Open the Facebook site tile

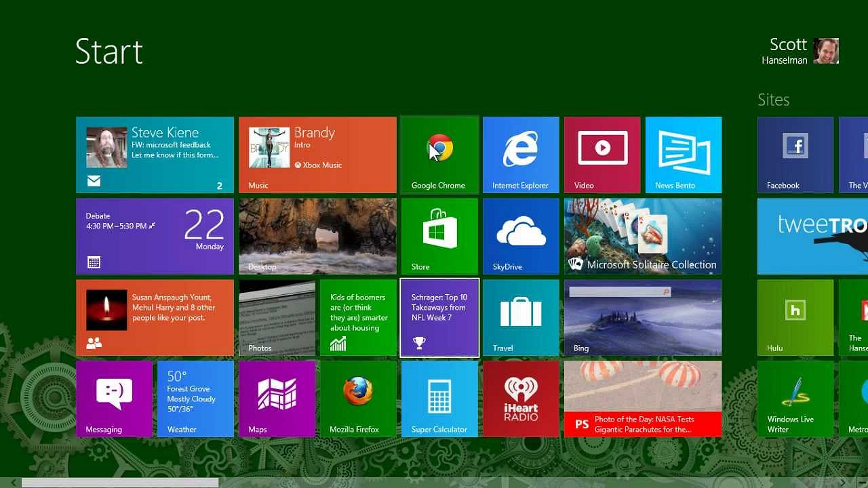795,155
